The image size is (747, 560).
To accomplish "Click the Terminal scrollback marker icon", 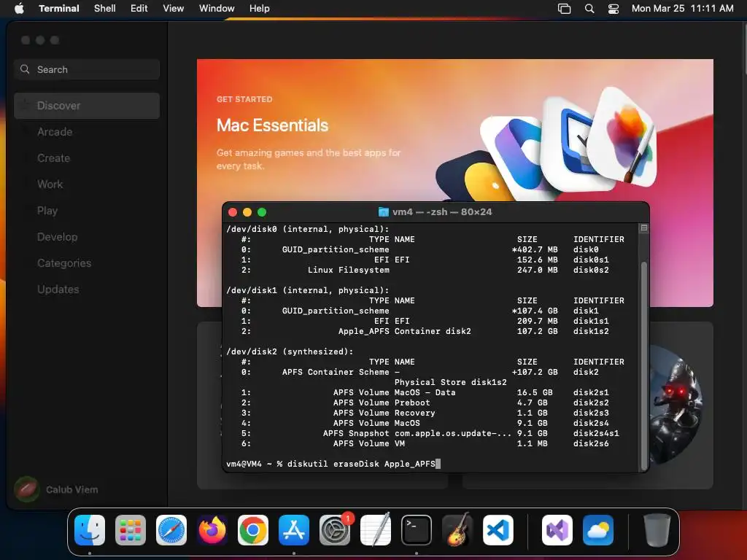I will click(643, 228).
